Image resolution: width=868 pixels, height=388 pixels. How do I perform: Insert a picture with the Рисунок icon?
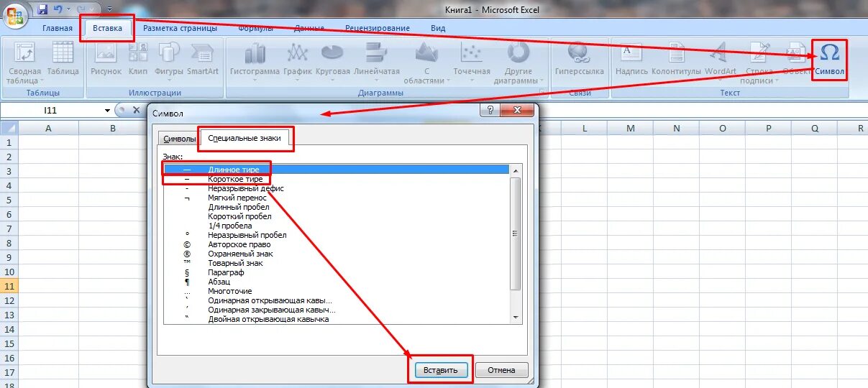pos(106,60)
